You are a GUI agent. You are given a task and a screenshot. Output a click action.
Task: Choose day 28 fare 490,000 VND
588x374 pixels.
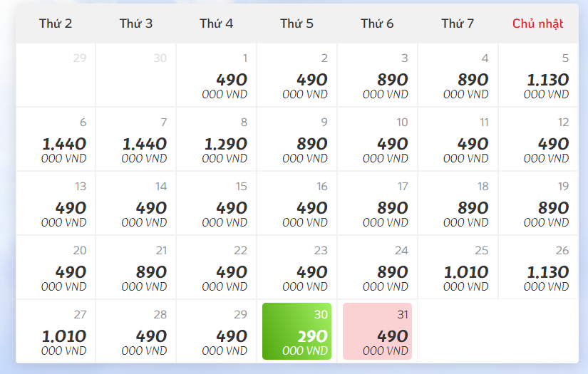[x=135, y=332]
